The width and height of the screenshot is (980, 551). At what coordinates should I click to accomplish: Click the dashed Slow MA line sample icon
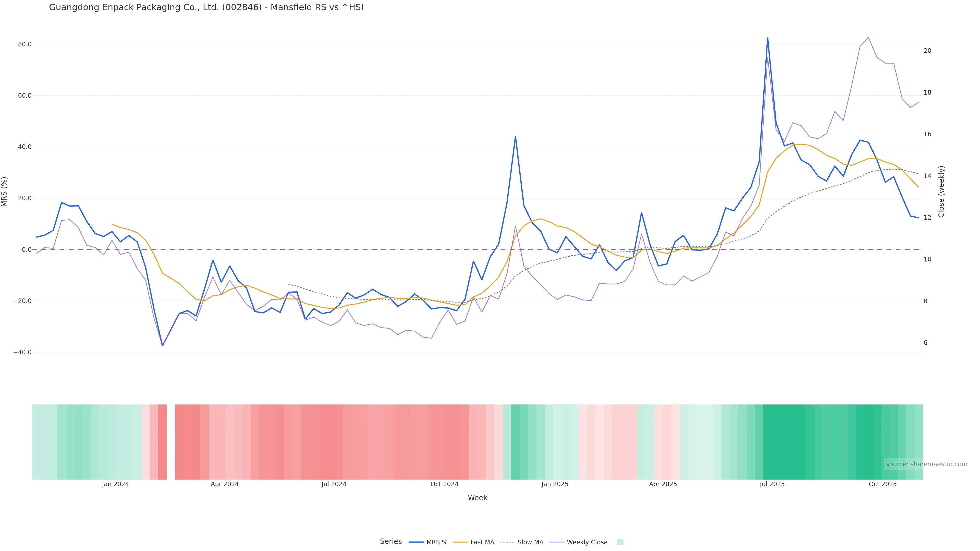click(507, 542)
